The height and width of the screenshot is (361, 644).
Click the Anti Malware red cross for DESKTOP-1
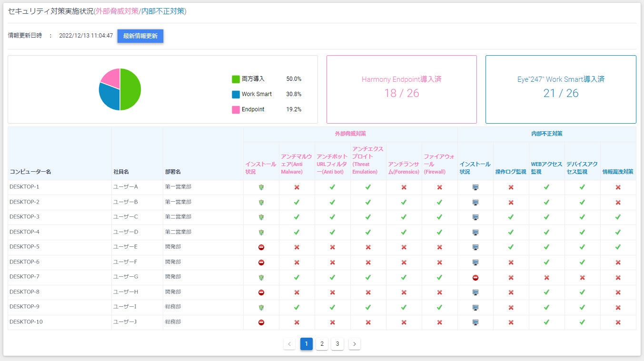[297, 187]
